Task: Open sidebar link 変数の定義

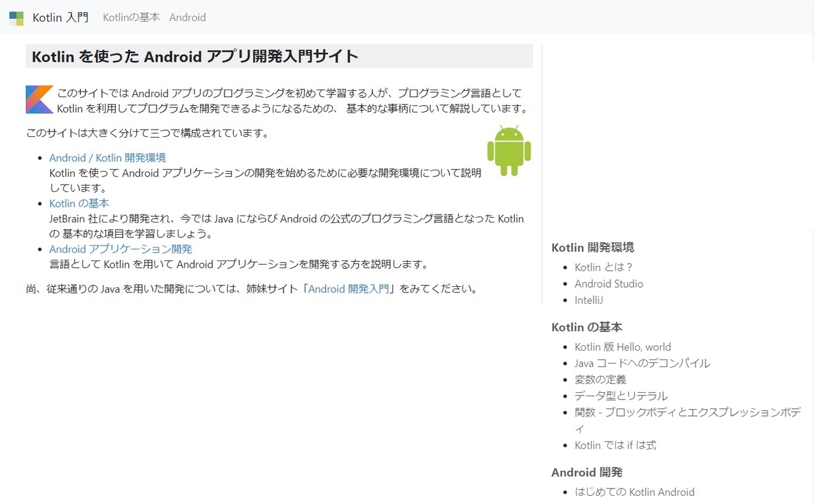Action: [600, 379]
